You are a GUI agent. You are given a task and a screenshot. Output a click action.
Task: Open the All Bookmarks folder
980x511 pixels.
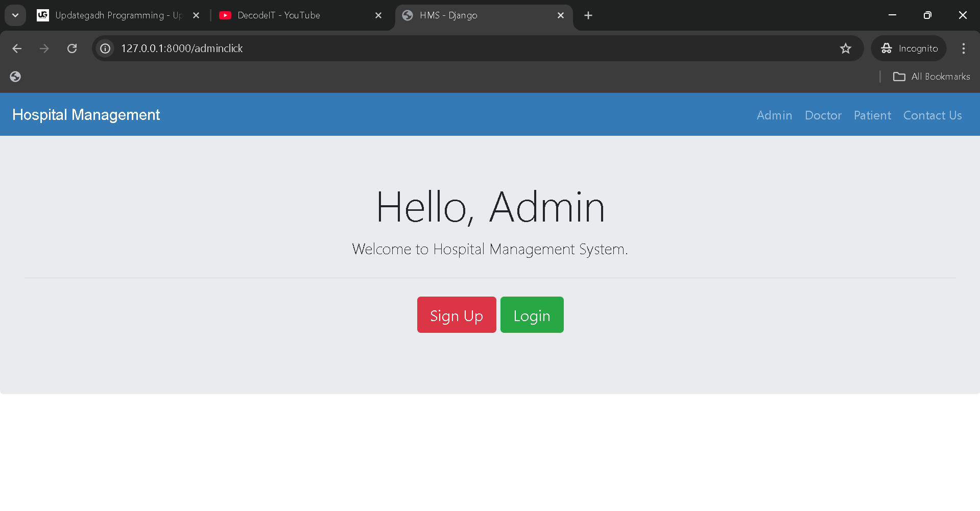click(931, 77)
